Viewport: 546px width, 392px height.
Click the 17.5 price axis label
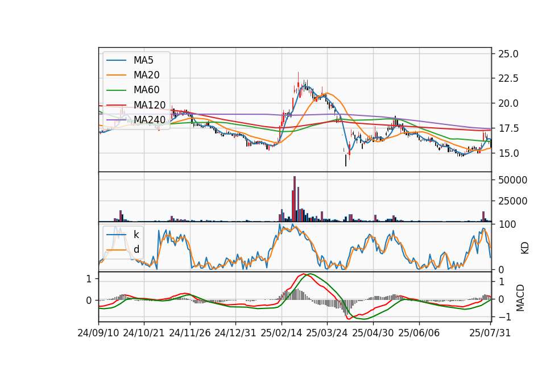508,129
